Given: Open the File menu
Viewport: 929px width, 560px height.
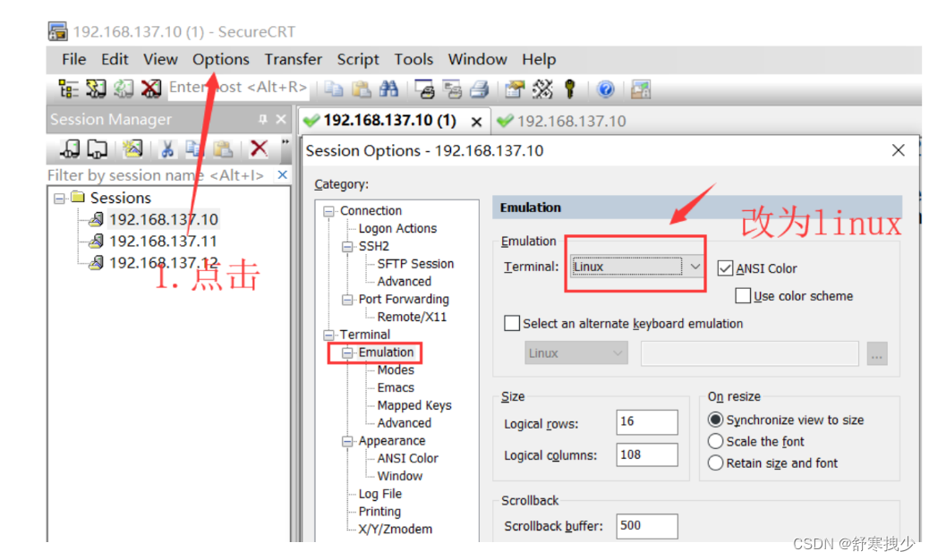Looking at the screenshot, I should 74,59.
